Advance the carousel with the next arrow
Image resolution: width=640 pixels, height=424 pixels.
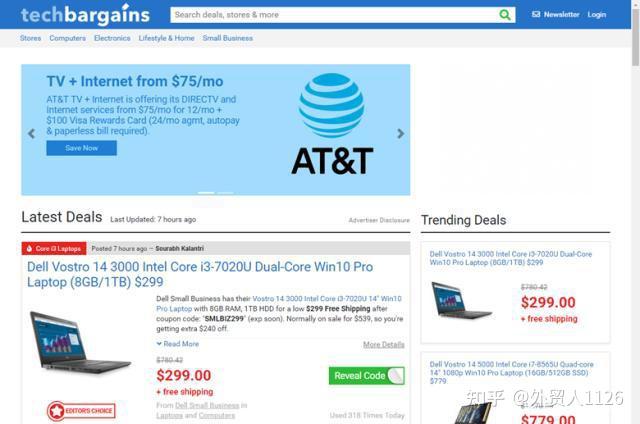pyautogui.click(x=401, y=133)
